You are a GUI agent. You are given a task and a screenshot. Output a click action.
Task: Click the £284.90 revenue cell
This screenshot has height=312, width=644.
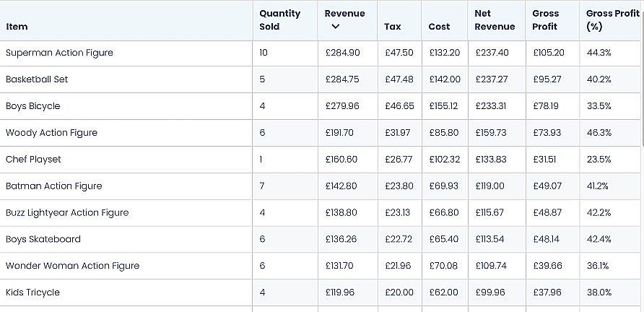click(342, 53)
